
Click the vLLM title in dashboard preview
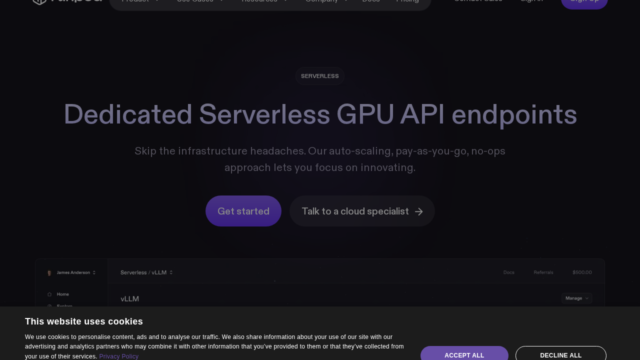pyautogui.click(x=130, y=299)
